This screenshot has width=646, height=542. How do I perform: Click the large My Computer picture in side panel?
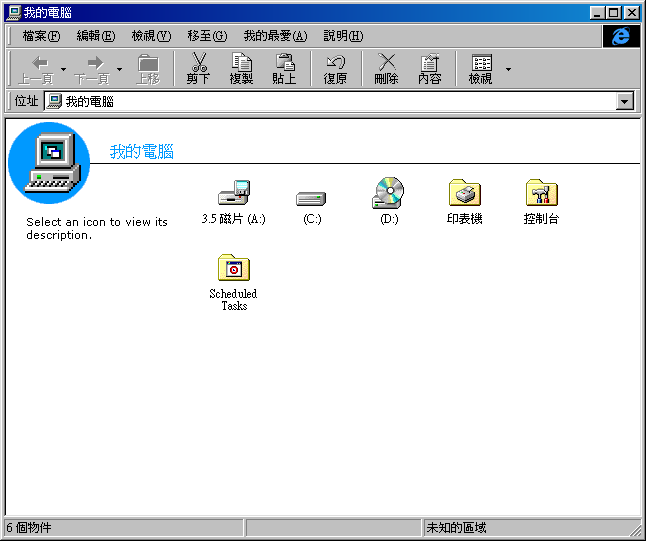(x=49, y=163)
